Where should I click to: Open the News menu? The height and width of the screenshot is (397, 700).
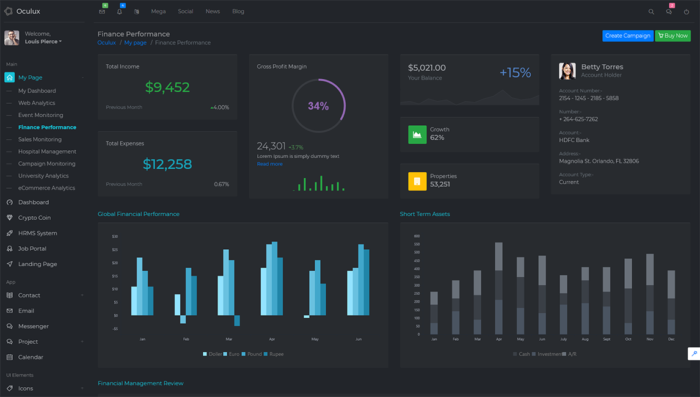(212, 12)
